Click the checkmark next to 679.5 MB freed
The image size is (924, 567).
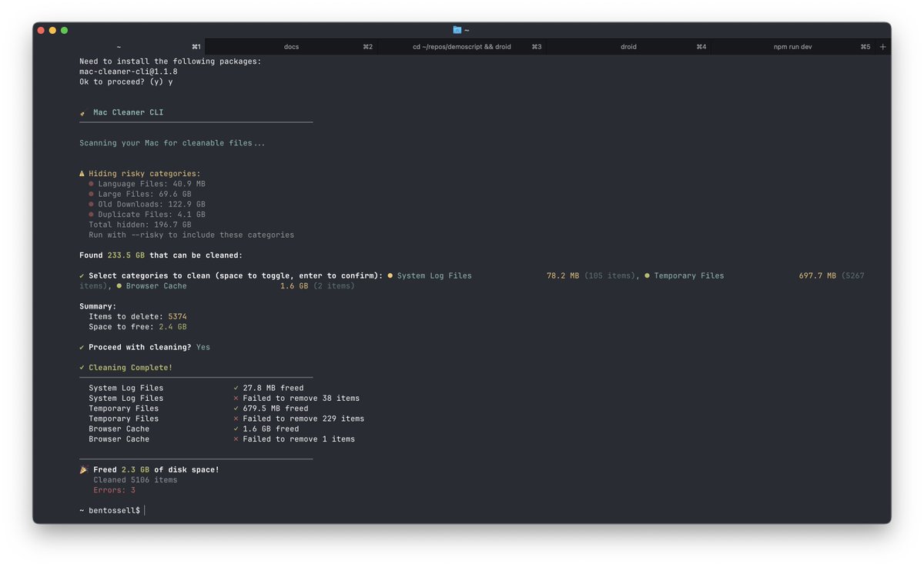pos(236,409)
